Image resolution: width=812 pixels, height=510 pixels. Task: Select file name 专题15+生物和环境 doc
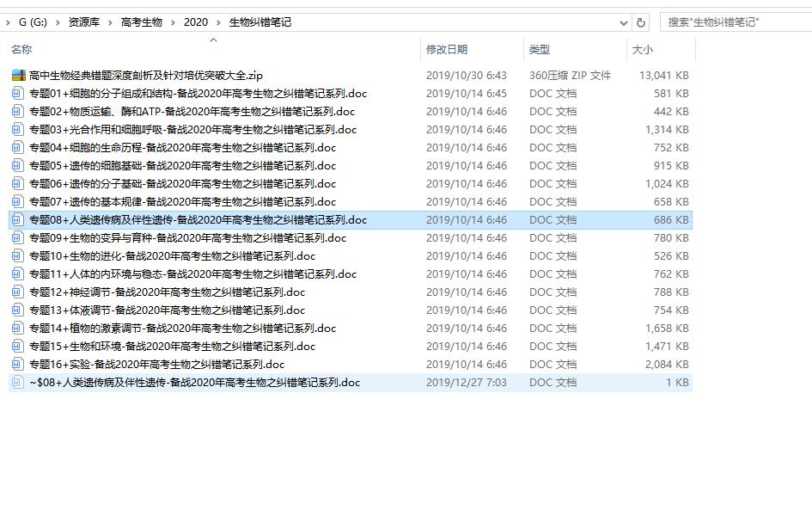pyautogui.click(x=172, y=347)
